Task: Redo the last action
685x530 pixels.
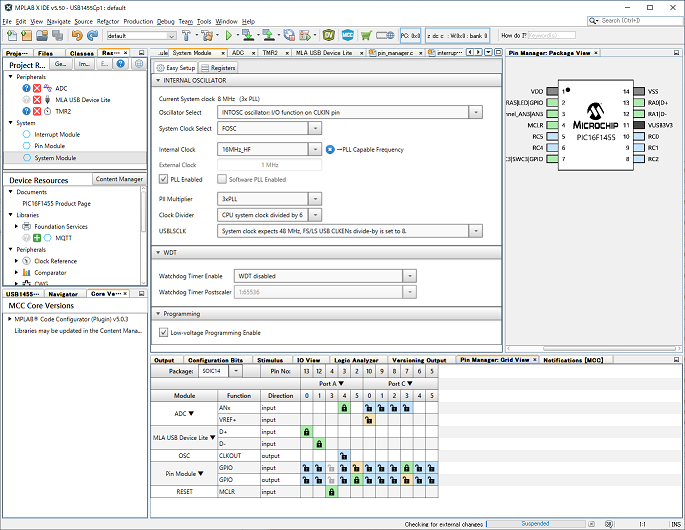Action: [92, 35]
